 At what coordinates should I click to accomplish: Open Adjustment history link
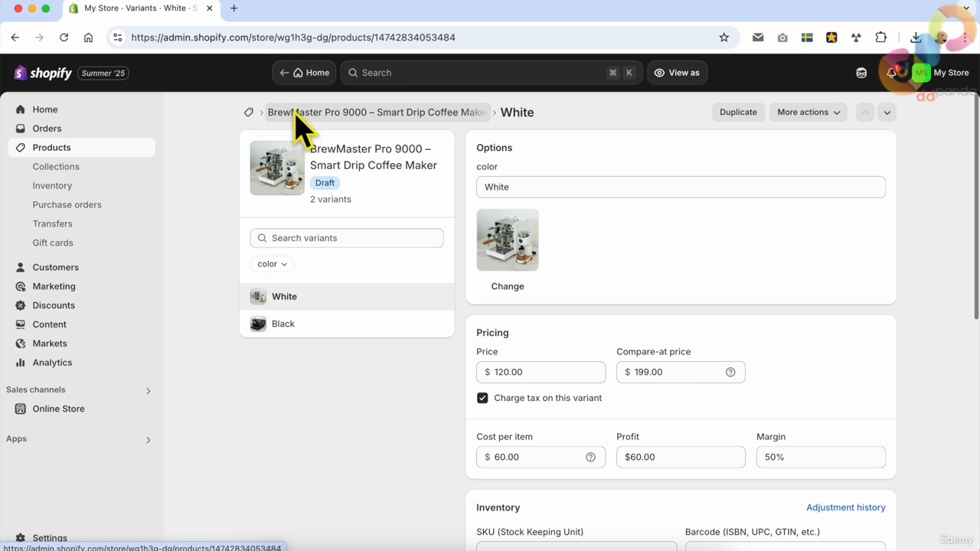tap(845, 507)
